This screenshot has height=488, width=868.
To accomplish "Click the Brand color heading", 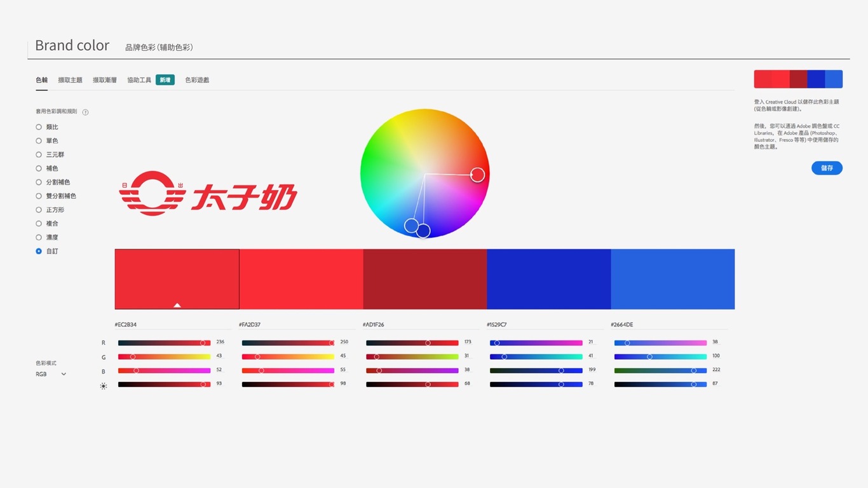I will (x=72, y=46).
